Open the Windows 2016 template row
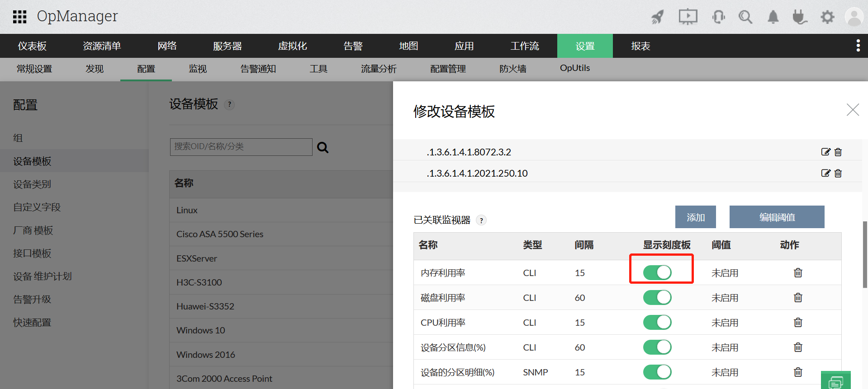Image resolution: width=868 pixels, height=389 pixels. pyautogui.click(x=281, y=354)
